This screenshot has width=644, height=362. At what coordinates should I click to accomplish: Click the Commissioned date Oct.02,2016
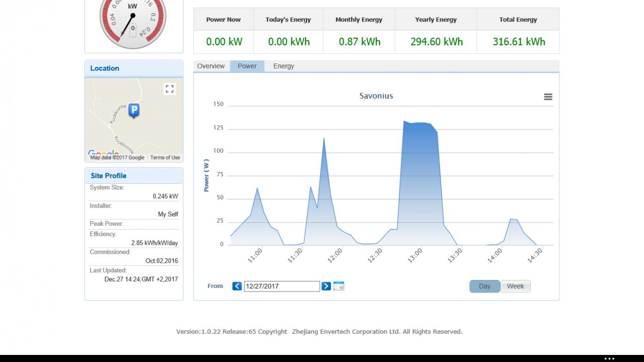162,261
